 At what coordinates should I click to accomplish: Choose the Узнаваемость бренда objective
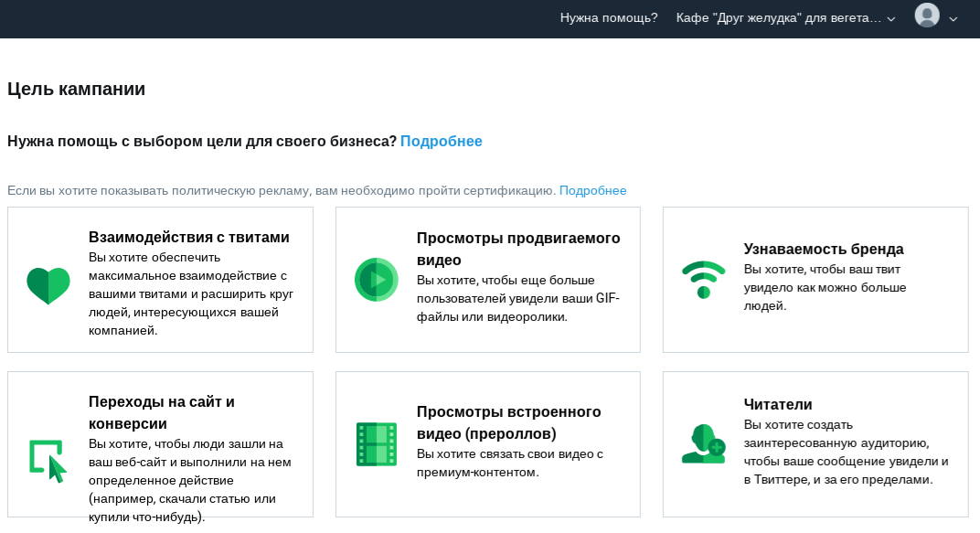tap(824, 249)
